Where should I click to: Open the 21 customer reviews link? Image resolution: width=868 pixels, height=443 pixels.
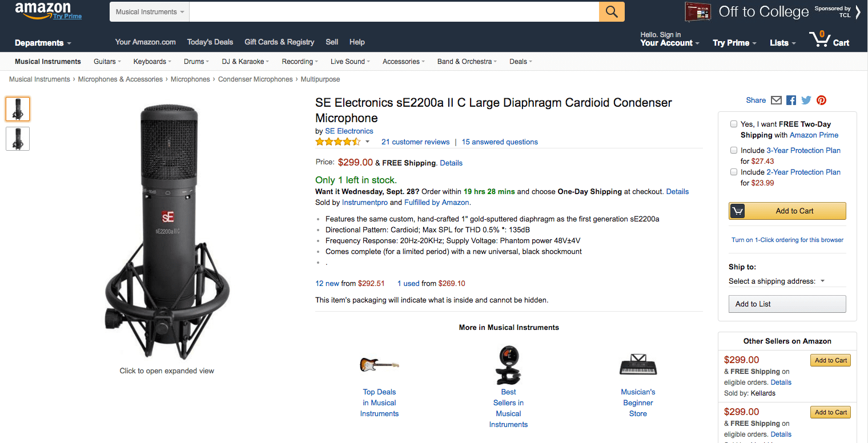click(x=415, y=142)
